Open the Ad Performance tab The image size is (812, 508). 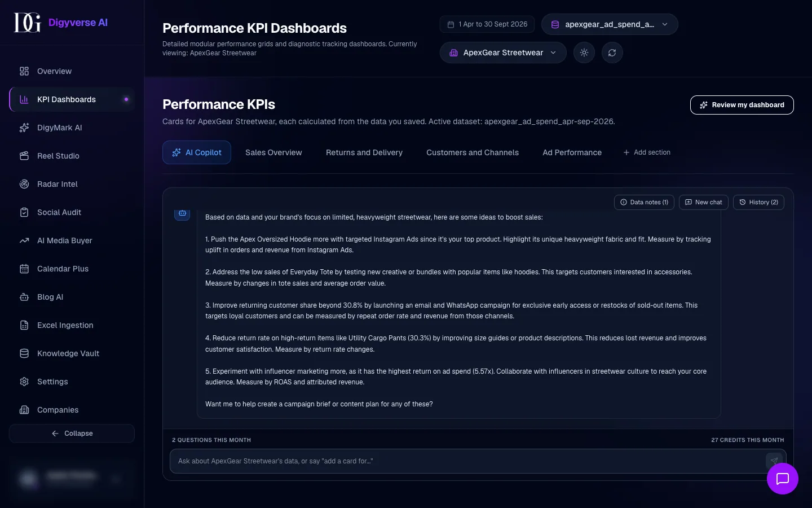point(572,152)
